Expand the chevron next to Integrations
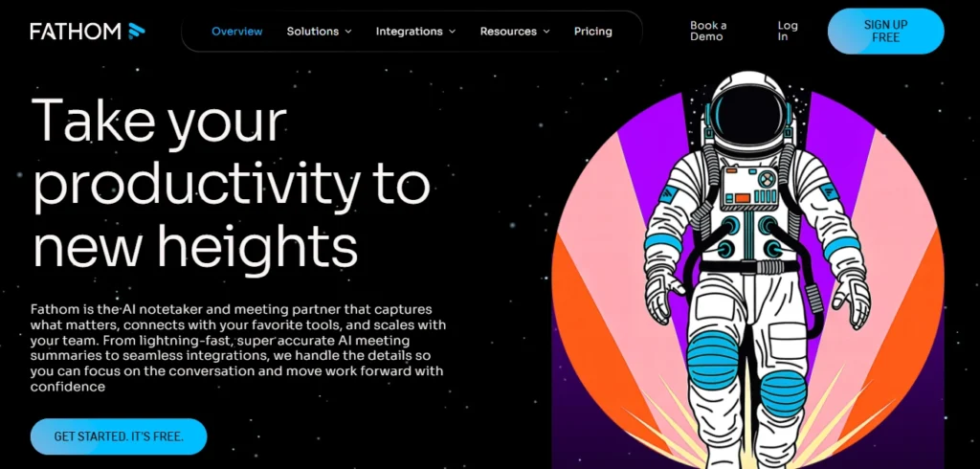Viewport: 980px width, 469px height. click(x=452, y=32)
